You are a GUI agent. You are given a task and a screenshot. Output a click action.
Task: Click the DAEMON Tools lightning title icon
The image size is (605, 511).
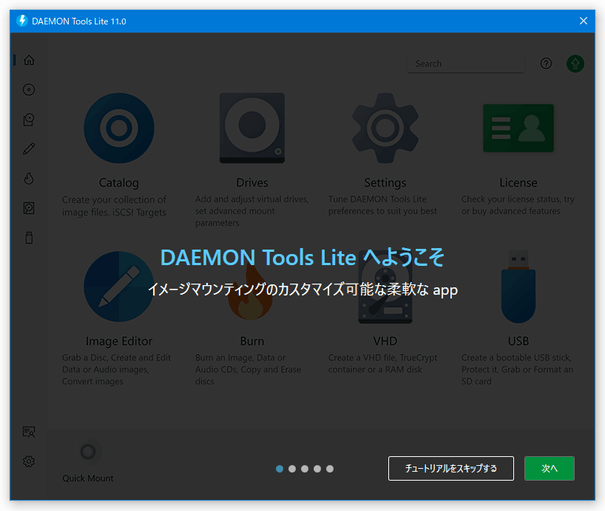[22, 21]
